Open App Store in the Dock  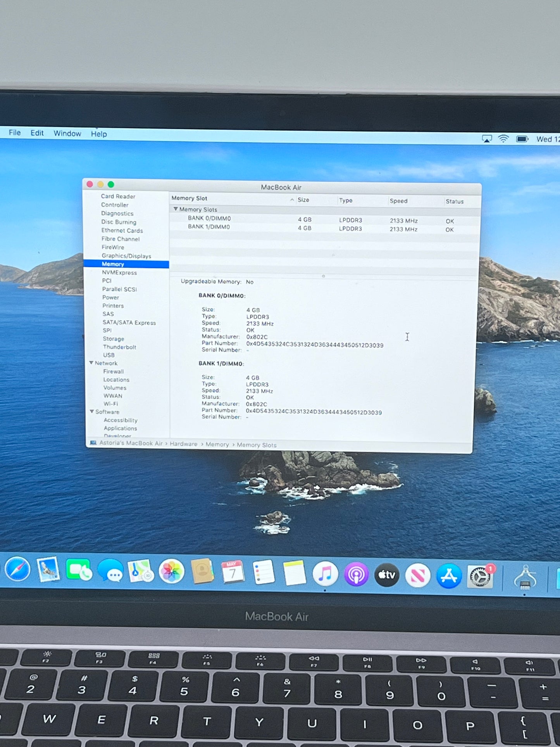[449, 576]
